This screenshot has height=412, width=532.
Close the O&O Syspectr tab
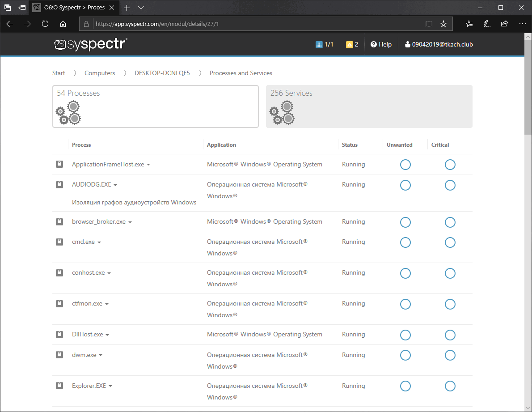pos(112,8)
